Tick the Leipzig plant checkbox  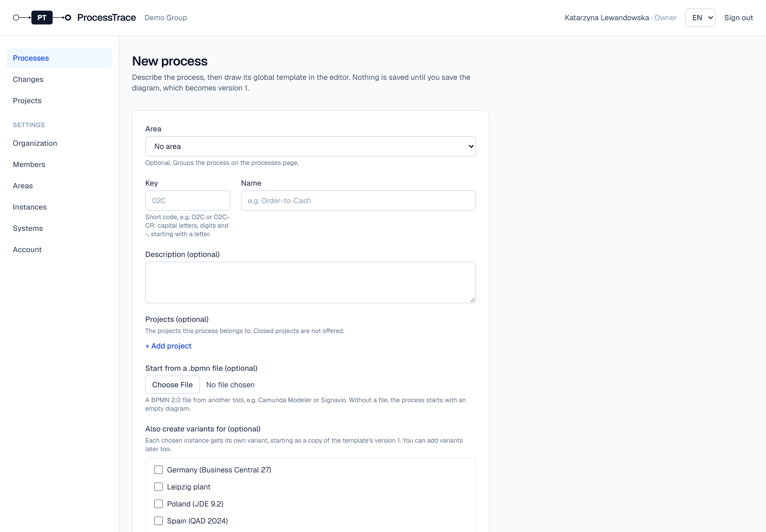click(158, 487)
